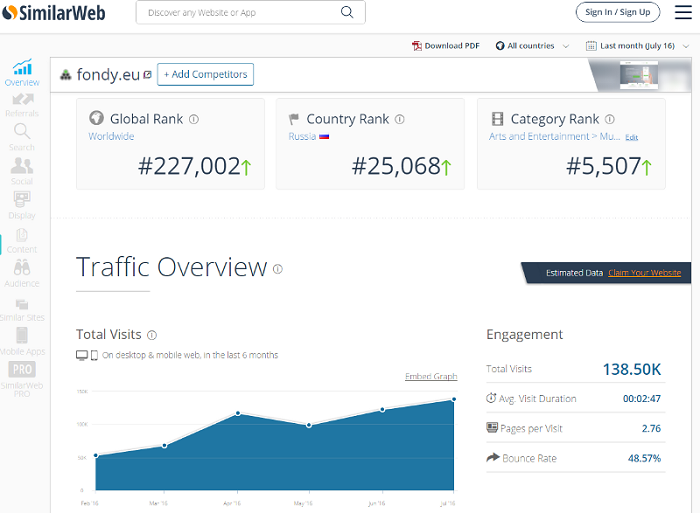Click the Jul '16 data point on the chart
Image resolution: width=700 pixels, height=513 pixels.
pyautogui.click(x=454, y=399)
